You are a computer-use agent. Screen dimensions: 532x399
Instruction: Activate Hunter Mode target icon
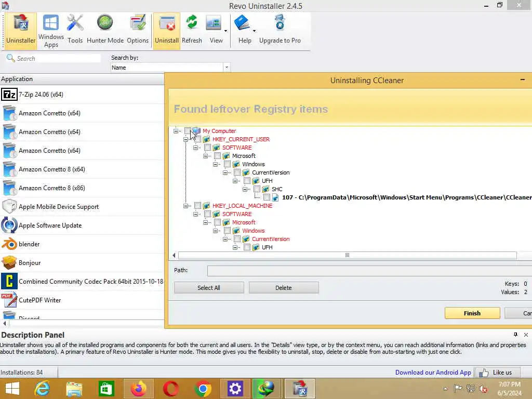(x=105, y=23)
